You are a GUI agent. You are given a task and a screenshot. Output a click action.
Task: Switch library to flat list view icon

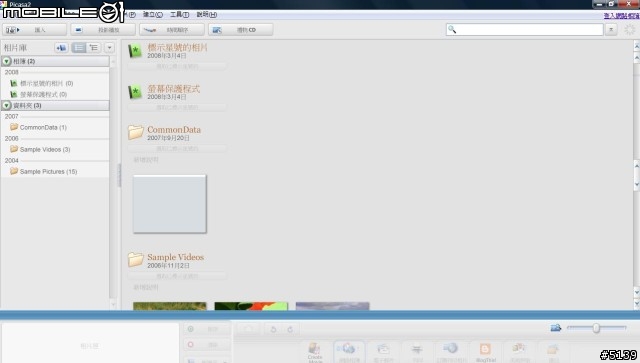tap(79, 48)
